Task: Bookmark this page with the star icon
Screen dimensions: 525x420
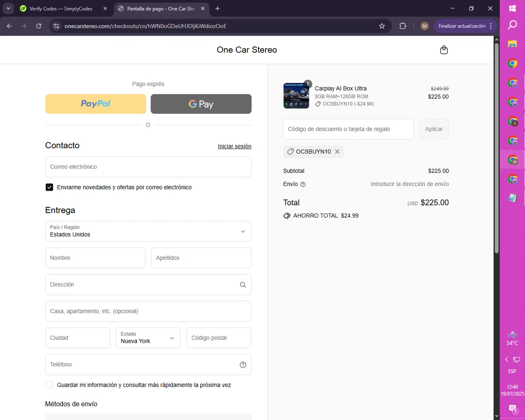Action: [382, 26]
